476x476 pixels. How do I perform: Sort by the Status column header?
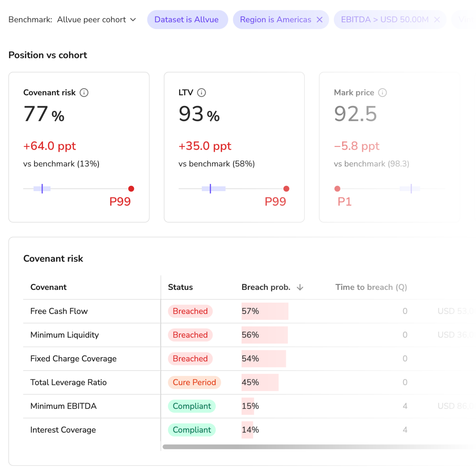(x=180, y=287)
